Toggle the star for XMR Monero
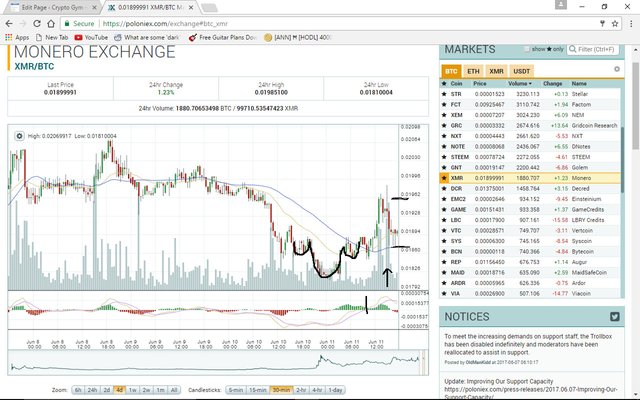 tap(444, 178)
